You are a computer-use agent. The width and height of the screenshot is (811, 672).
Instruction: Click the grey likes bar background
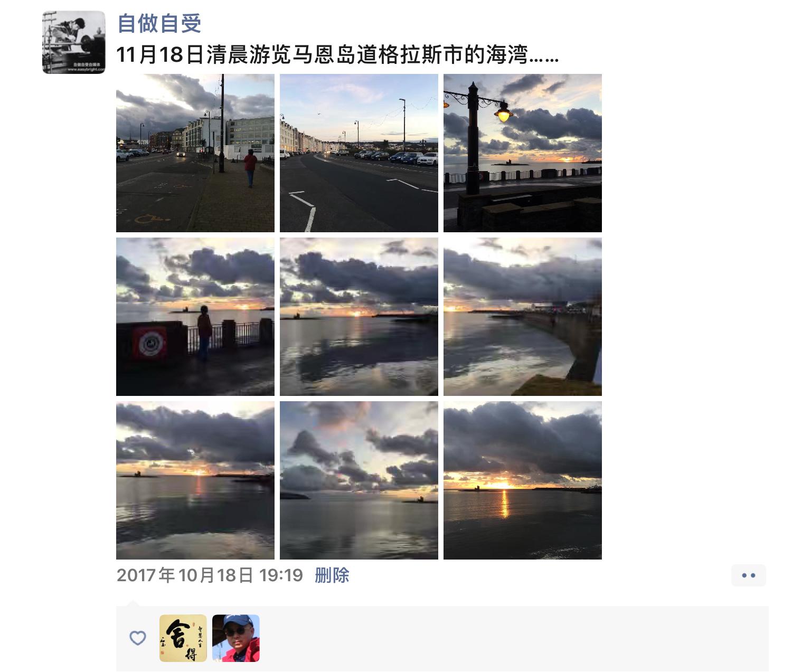(x=512, y=638)
